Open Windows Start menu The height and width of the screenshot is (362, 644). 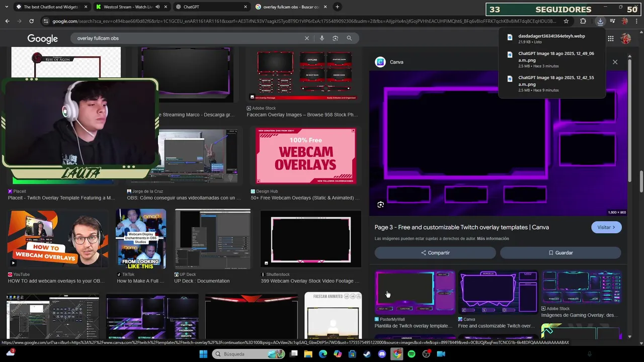click(x=203, y=354)
